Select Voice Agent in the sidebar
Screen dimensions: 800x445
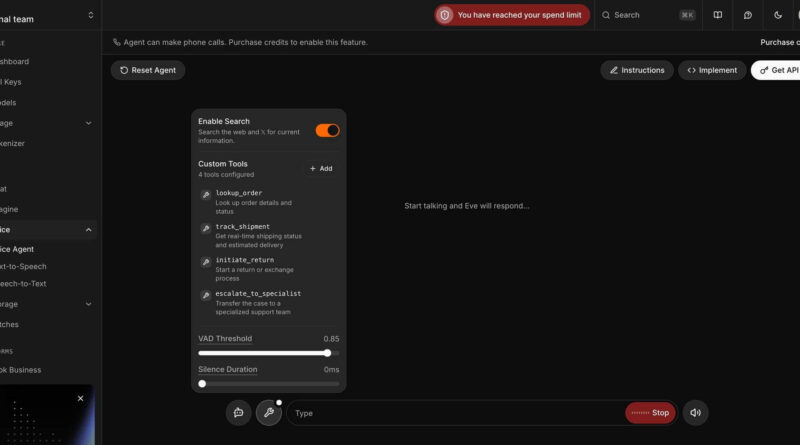[17, 249]
